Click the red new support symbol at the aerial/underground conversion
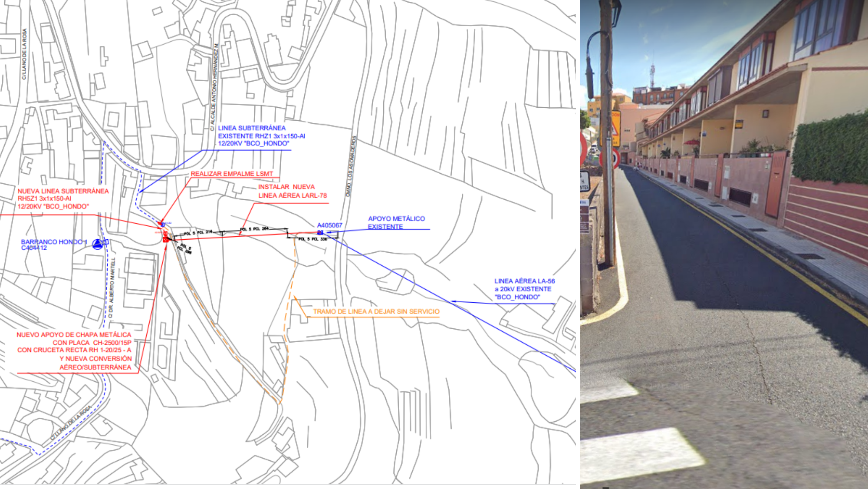 tap(166, 240)
